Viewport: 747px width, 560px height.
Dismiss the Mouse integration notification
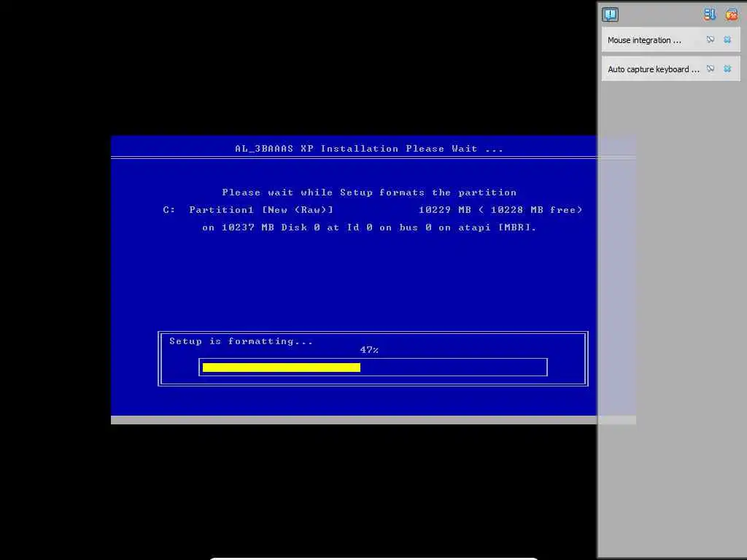click(x=727, y=39)
